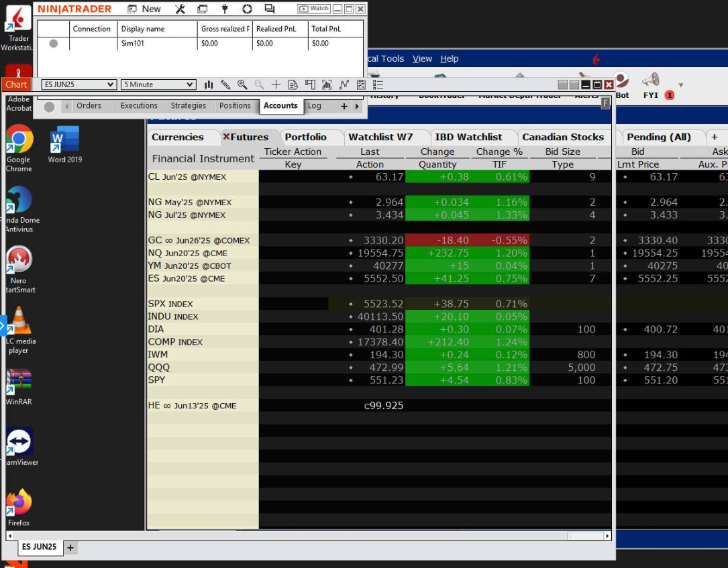Expand the toolbar overflow arrow near FYI
The height and width of the screenshot is (568, 728).
(x=680, y=85)
